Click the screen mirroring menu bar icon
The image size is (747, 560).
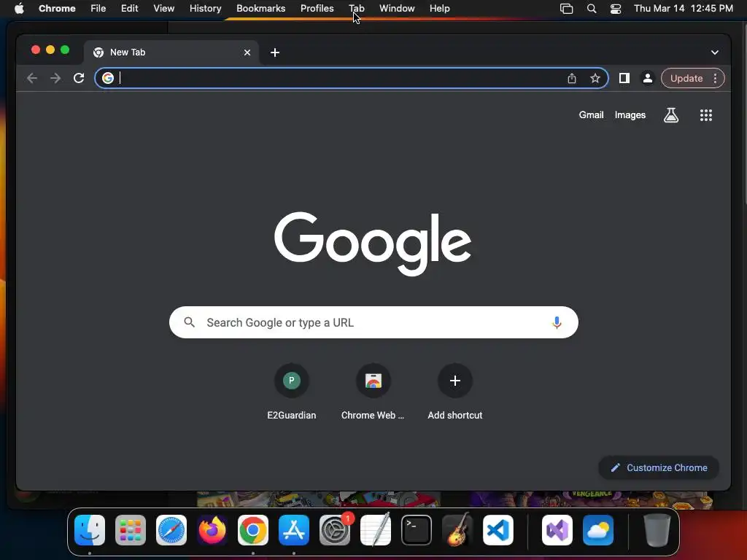566,9
